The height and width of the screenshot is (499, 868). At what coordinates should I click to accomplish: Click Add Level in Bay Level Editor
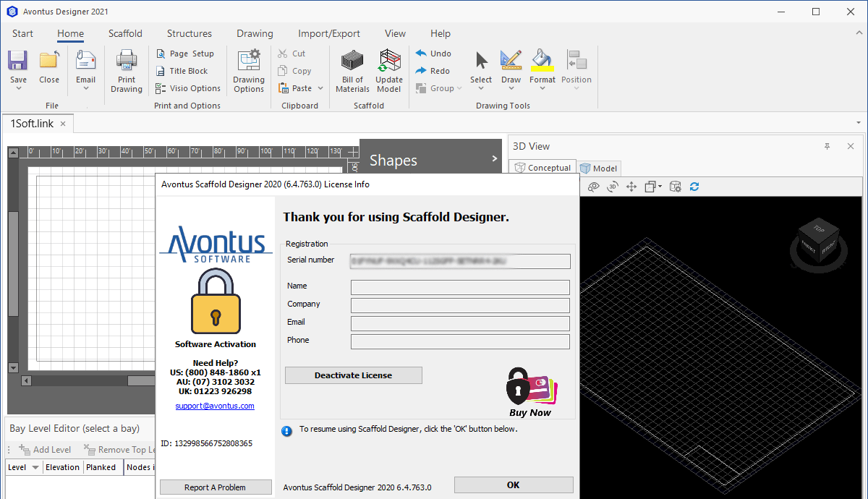pyautogui.click(x=45, y=449)
